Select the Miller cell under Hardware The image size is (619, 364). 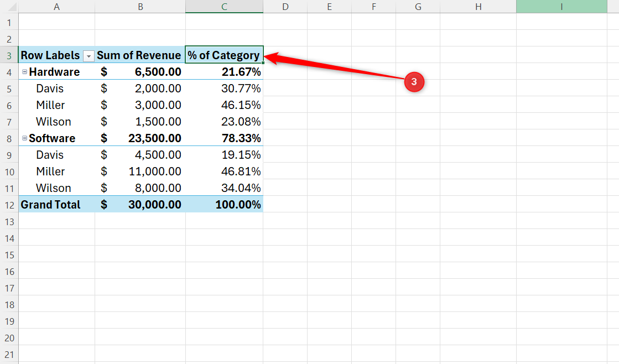click(x=57, y=105)
